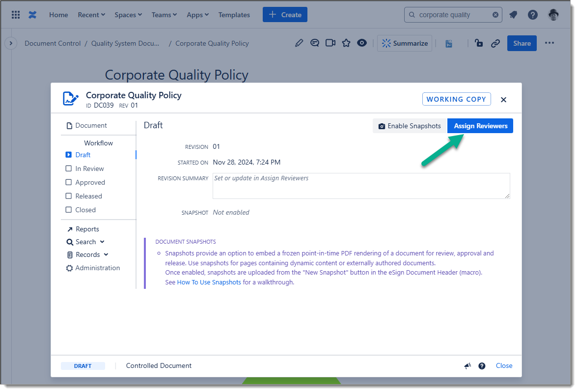Click the Revision Summary text field
Screen dimensions: 578x392
[x=361, y=186]
